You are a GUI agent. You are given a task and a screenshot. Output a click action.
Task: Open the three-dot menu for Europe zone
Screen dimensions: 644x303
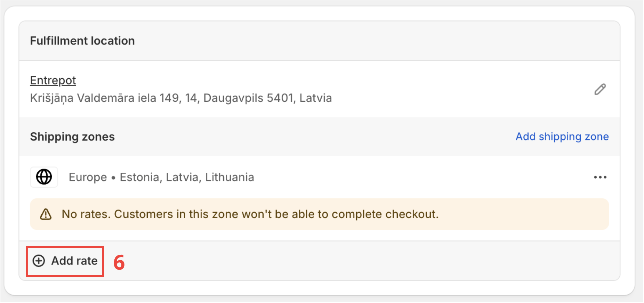(x=600, y=177)
